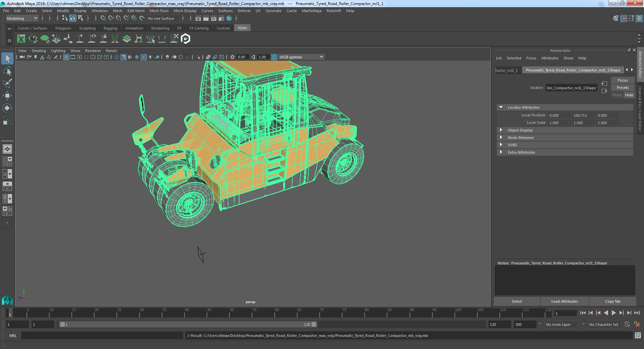Open the Script Editor icon
Image resolution: width=644 pixels, height=349 pixels.
tap(638, 336)
